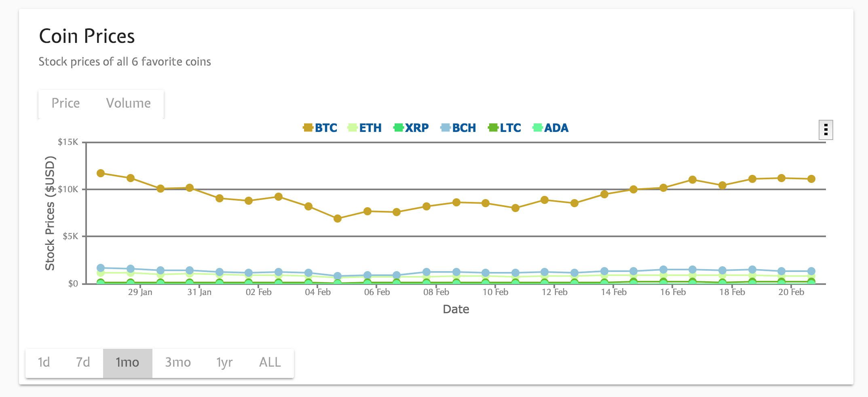Click the last BCH data point
The width and height of the screenshot is (868, 397).
click(x=811, y=271)
